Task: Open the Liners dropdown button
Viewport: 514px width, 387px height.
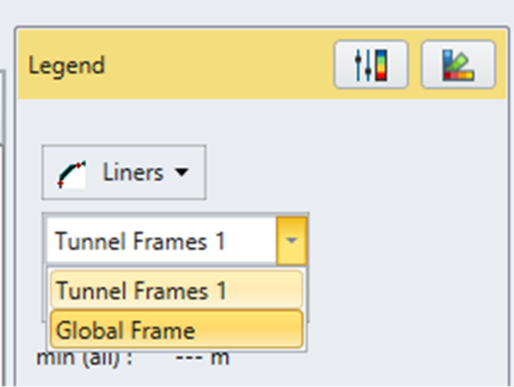Action: pos(124,172)
